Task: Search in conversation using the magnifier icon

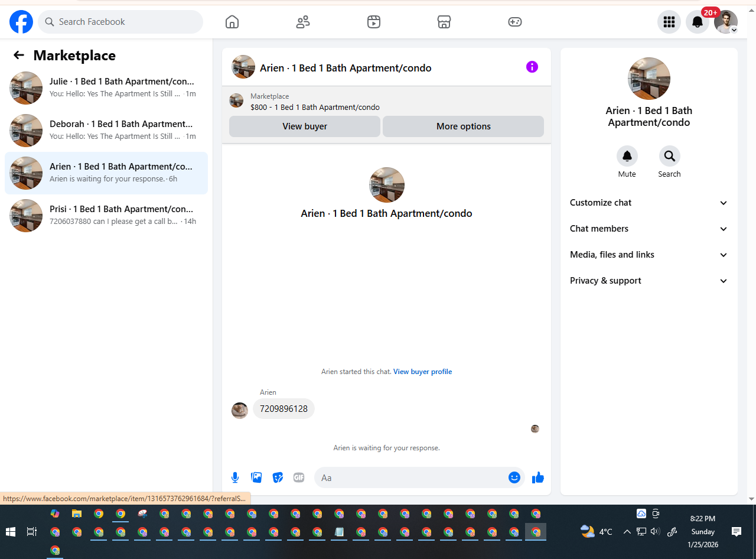Action: pyautogui.click(x=670, y=156)
